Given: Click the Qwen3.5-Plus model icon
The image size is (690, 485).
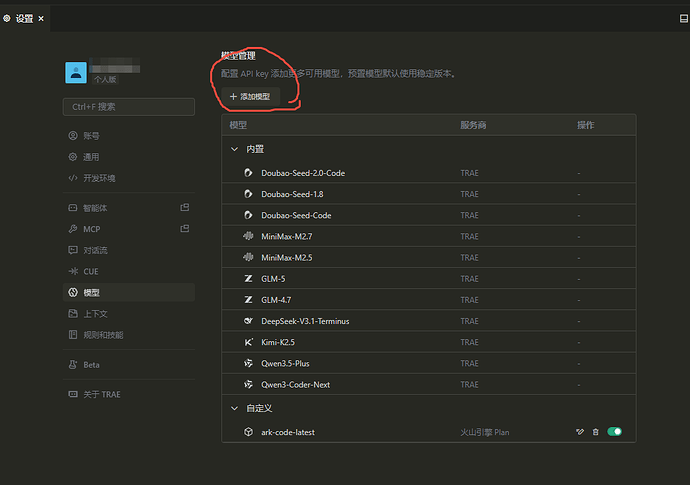Looking at the screenshot, I should coord(248,363).
